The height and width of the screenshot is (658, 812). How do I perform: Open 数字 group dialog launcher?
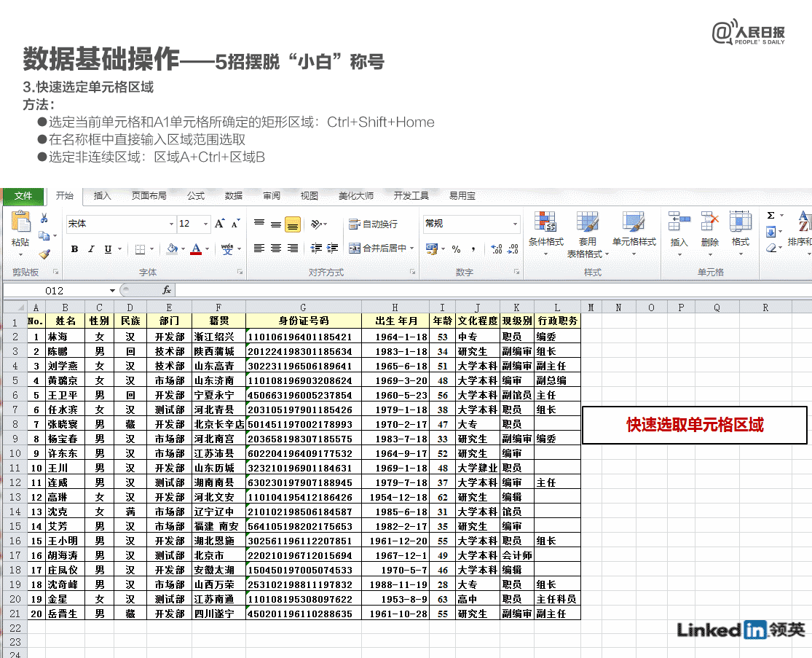pyautogui.click(x=517, y=272)
